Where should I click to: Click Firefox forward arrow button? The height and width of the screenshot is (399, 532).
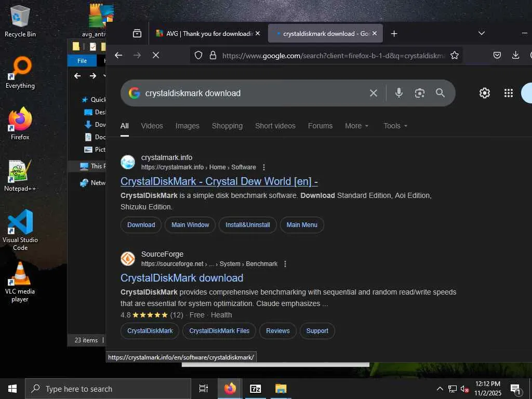point(137,55)
